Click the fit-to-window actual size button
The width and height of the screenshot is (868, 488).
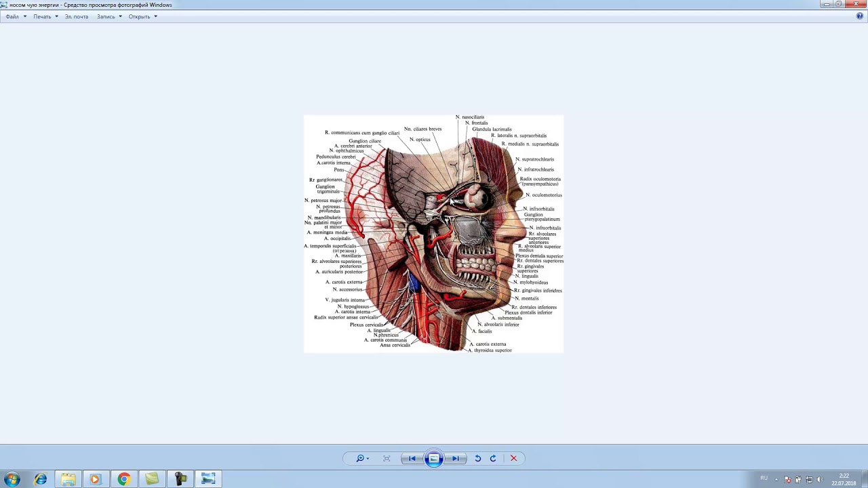(x=387, y=458)
